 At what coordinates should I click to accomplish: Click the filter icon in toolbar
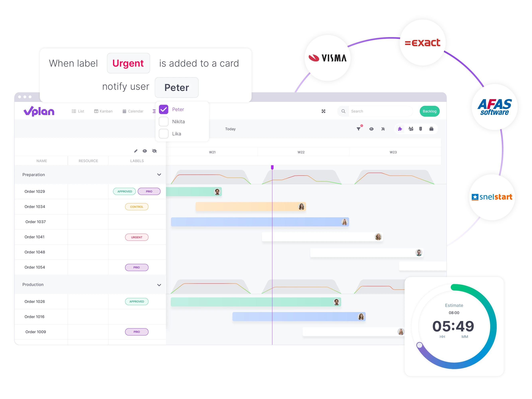click(x=358, y=129)
